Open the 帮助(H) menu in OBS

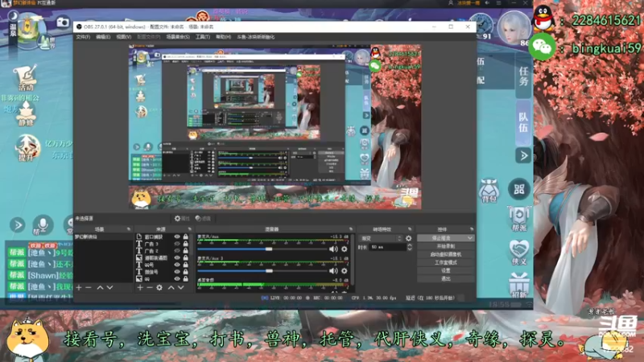(x=224, y=37)
